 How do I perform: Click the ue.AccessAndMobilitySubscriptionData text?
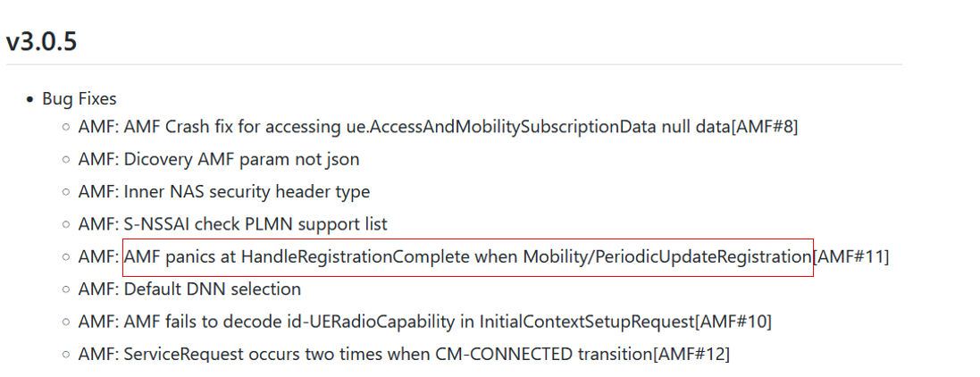pos(491,127)
